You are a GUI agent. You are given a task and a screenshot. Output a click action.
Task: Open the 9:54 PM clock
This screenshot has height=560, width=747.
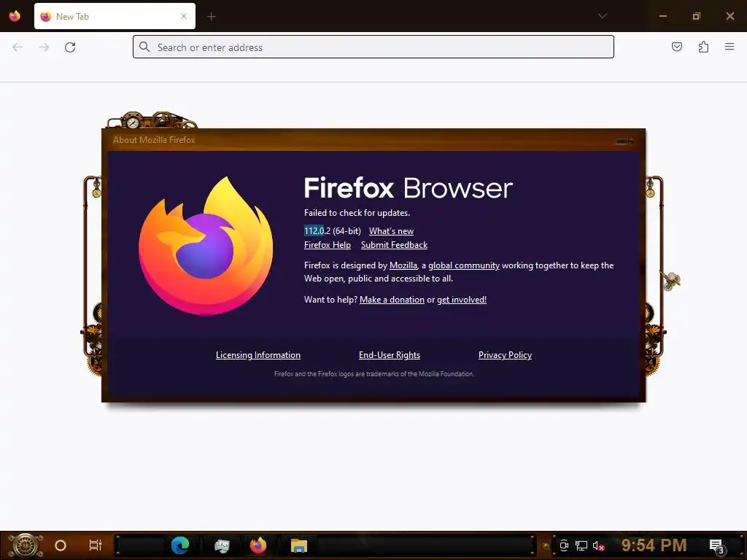pyautogui.click(x=654, y=545)
